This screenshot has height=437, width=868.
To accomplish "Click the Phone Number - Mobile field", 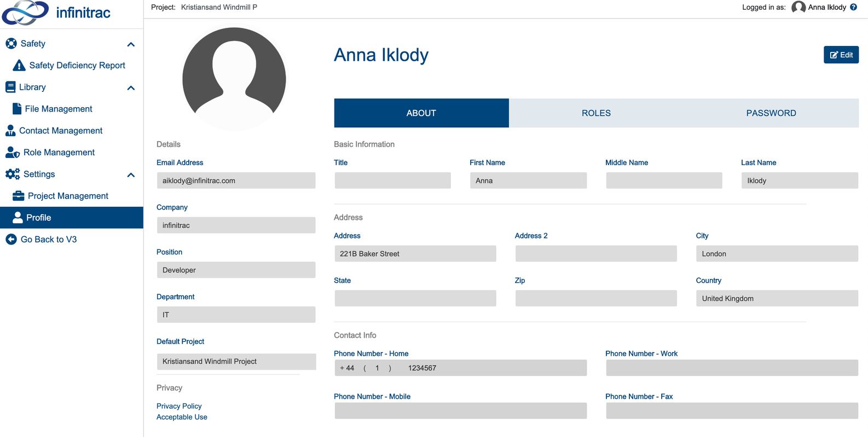I will 460,411.
